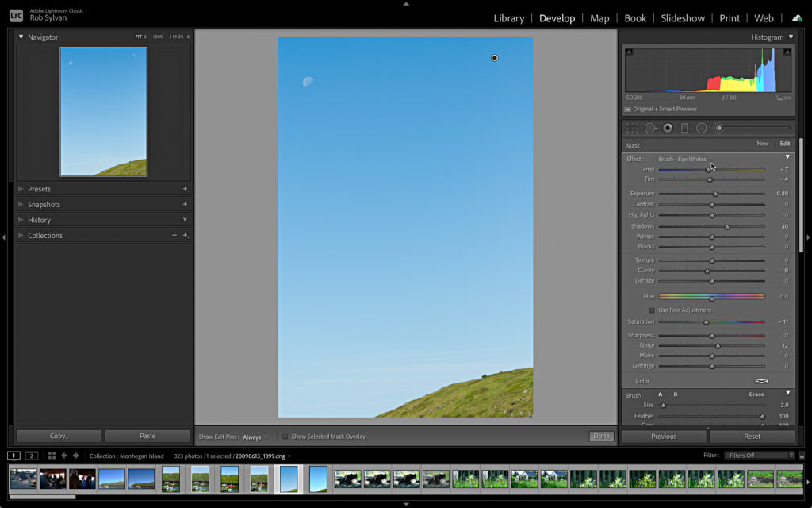Click the Done button
Viewport: 812px width, 508px height.
pyautogui.click(x=601, y=436)
